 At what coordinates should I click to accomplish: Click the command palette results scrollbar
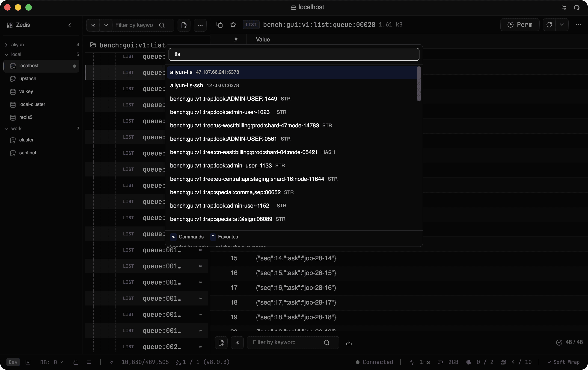[x=419, y=84]
